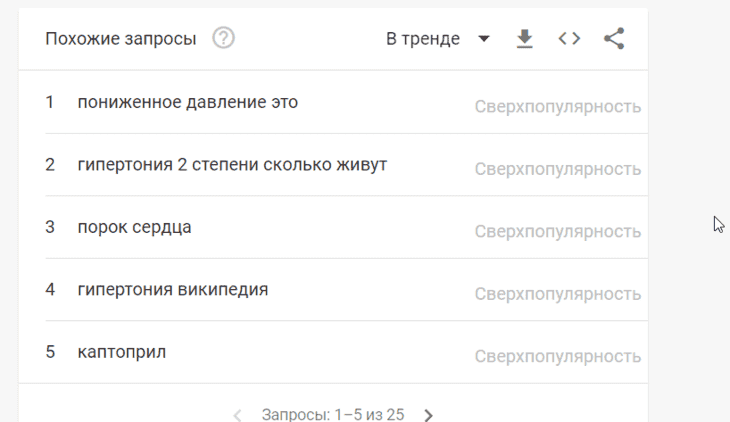Open query пониженное давление это

188,102
